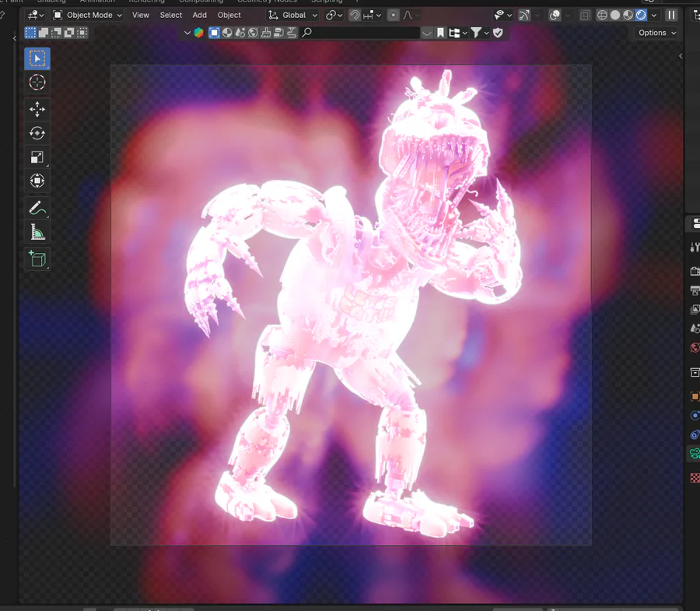This screenshot has height=611, width=700.
Task: Open selectability and visibility dropdown
Action: [x=503, y=16]
